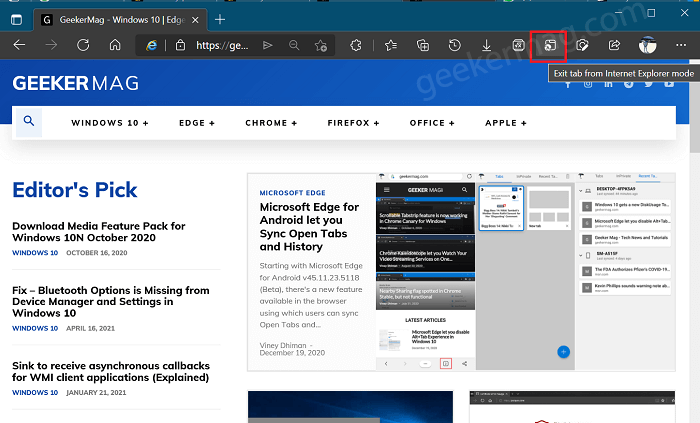Image resolution: width=700 pixels, height=423 pixels.
Task: Expand the CHROME + menu
Action: pos(271,123)
